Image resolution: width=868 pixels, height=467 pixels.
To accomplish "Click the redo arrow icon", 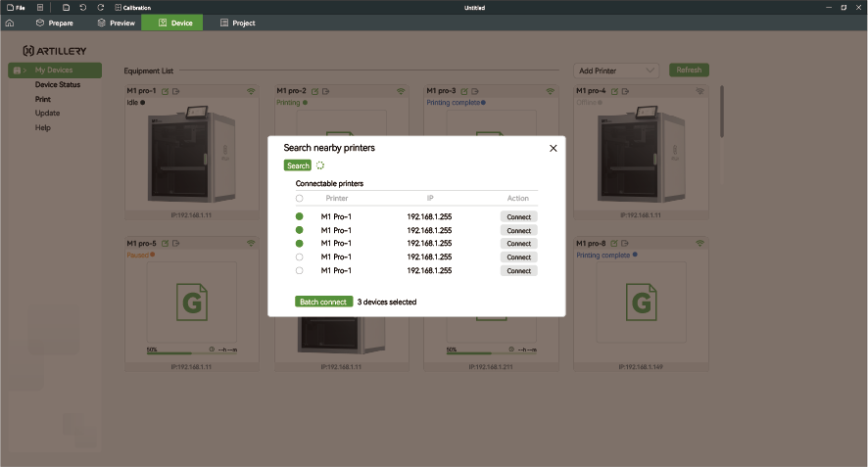I will (x=100, y=8).
